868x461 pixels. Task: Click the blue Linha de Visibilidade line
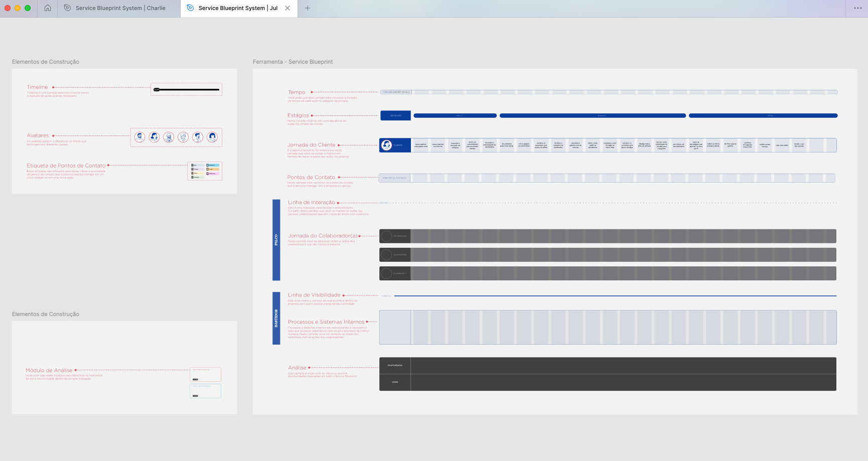tap(615, 296)
